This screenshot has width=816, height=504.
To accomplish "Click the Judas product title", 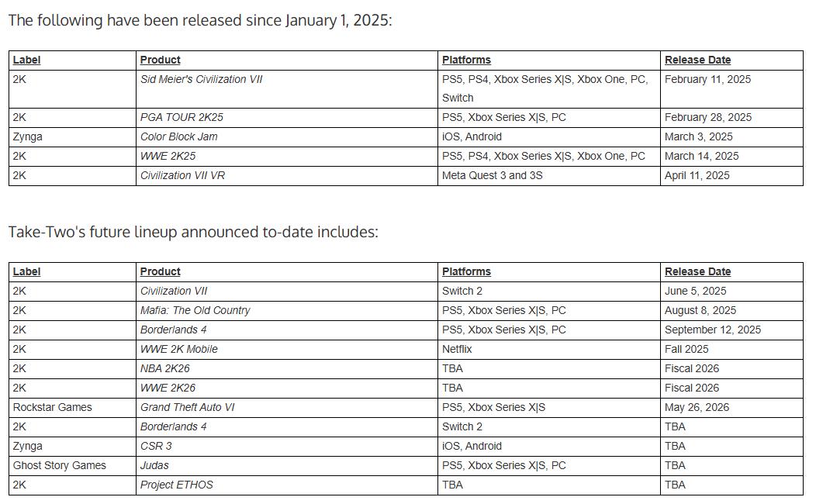I will [154, 465].
